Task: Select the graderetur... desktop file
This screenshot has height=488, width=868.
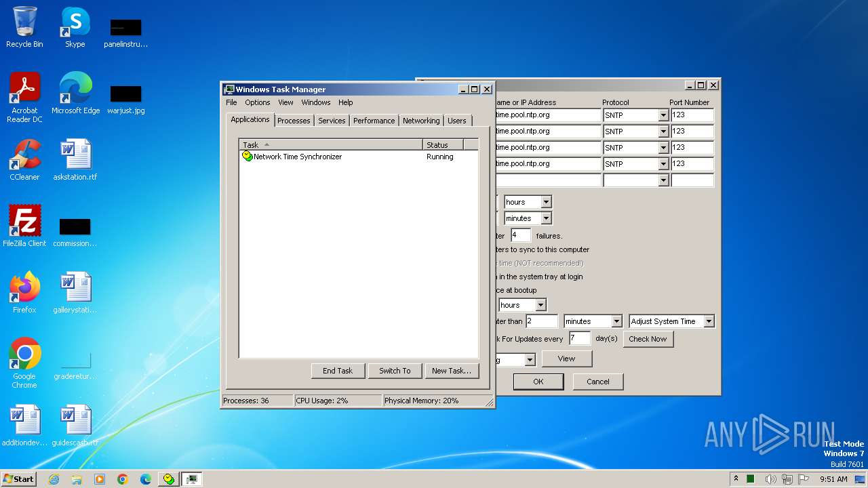Action: coord(75,365)
